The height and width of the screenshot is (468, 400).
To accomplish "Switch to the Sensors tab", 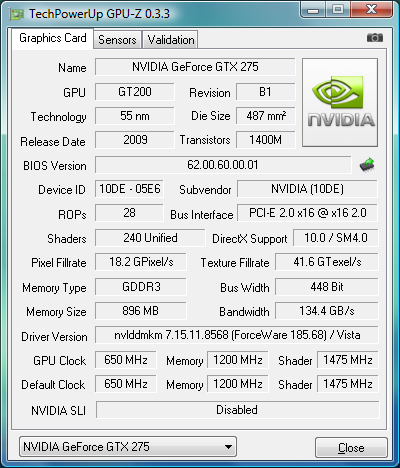I will [117, 40].
